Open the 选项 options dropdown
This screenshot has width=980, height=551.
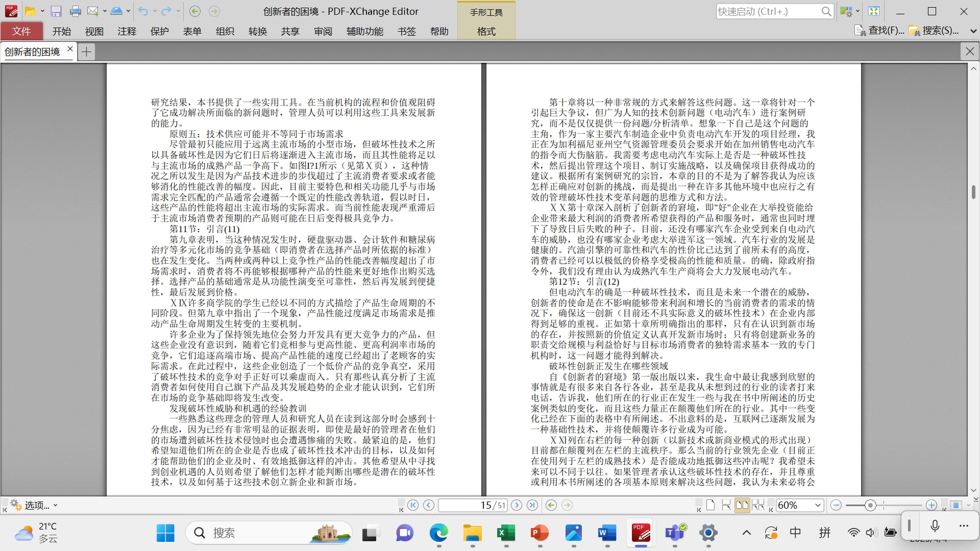point(36,505)
